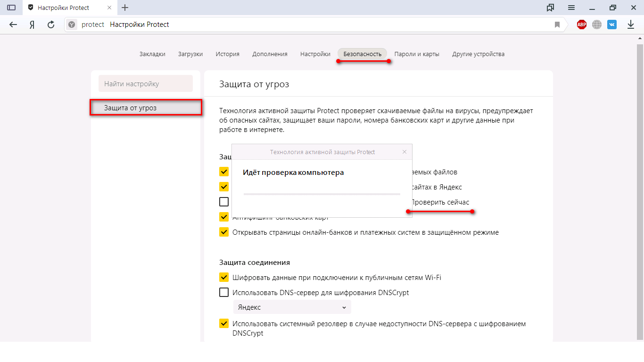Click the Идёт проверка компьютера dialog text

click(x=293, y=173)
